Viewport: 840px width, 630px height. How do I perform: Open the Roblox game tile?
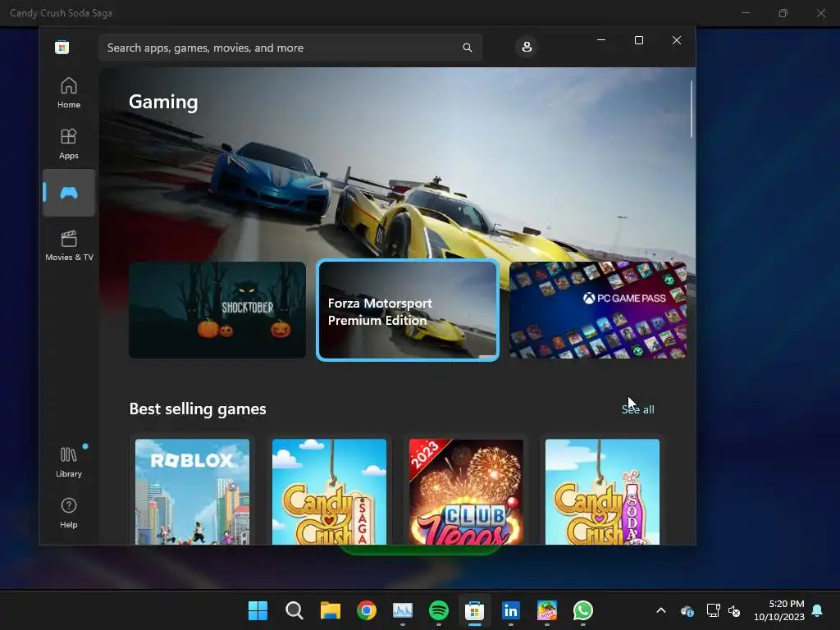click(x=192, y=491)
